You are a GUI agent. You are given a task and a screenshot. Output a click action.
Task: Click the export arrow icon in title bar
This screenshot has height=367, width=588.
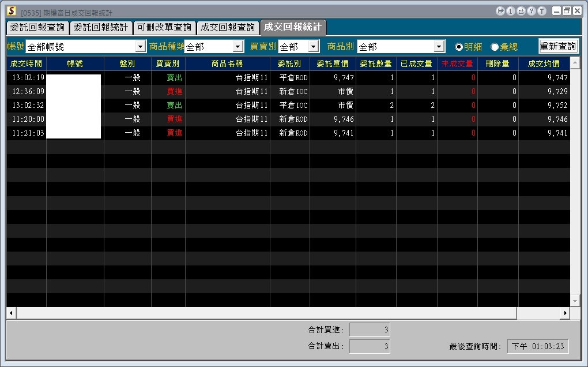coord(500,11)
